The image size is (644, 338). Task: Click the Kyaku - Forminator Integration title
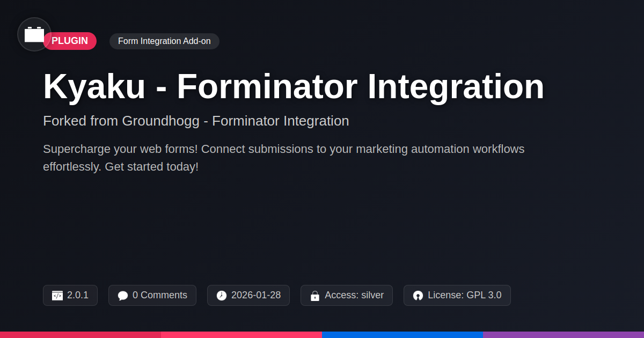pyautogui.click(x=294, y=86)
